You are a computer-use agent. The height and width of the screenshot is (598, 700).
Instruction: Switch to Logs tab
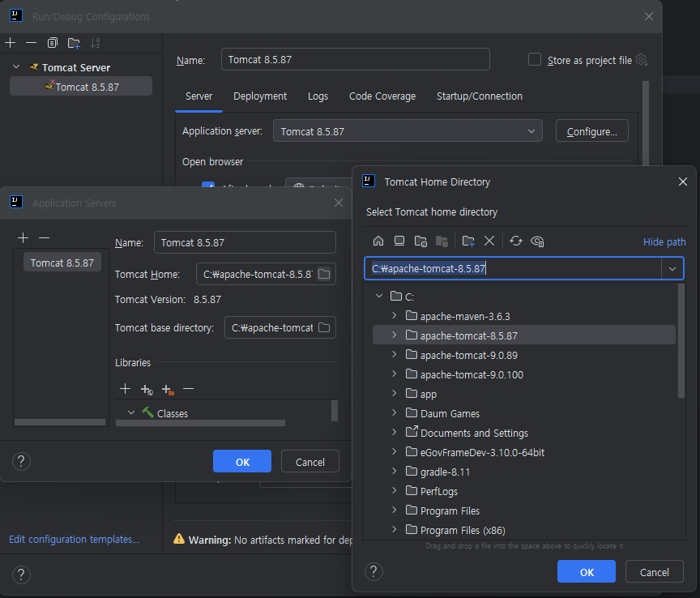[x=318, y=96]
